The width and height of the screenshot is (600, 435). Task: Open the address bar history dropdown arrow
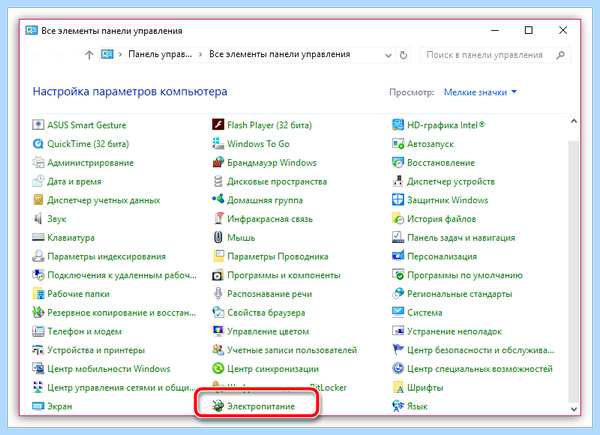click(388, 55)
